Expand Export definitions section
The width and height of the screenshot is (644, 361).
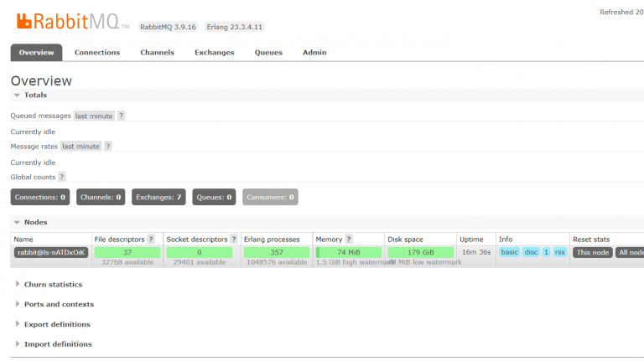(56, 324)
